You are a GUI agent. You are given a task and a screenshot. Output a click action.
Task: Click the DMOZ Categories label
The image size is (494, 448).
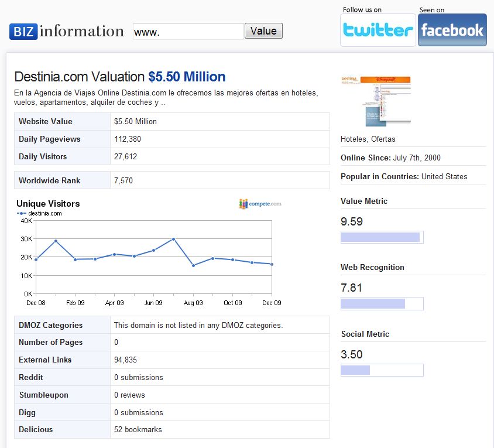51,325
